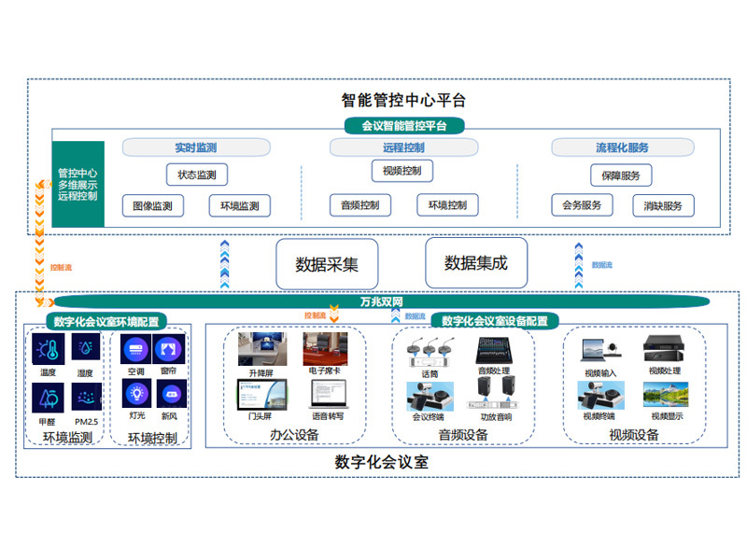747x560 pixels.
Task: Click the 会议智能管控平台 green label
Action: [x=404, y=126]
